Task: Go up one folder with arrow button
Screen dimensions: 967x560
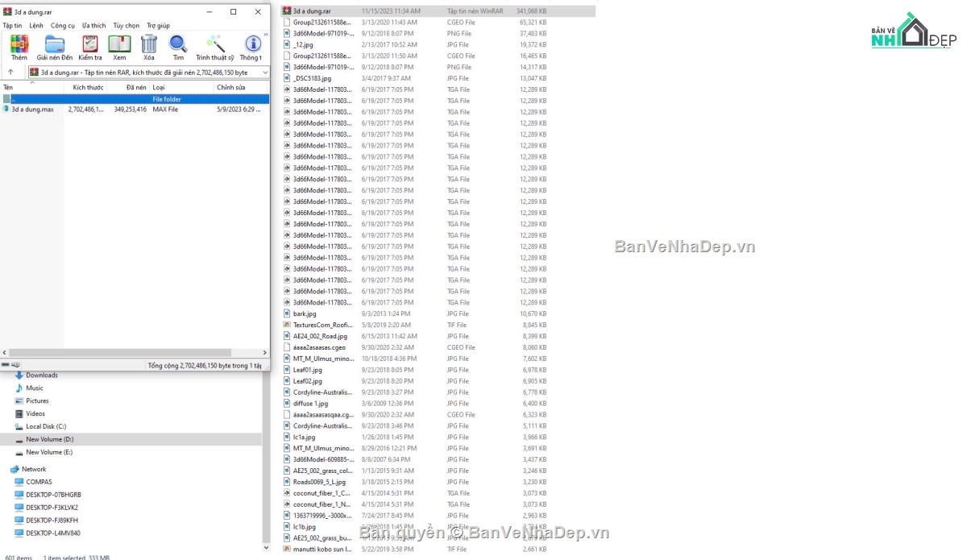Action: point(10,73)
